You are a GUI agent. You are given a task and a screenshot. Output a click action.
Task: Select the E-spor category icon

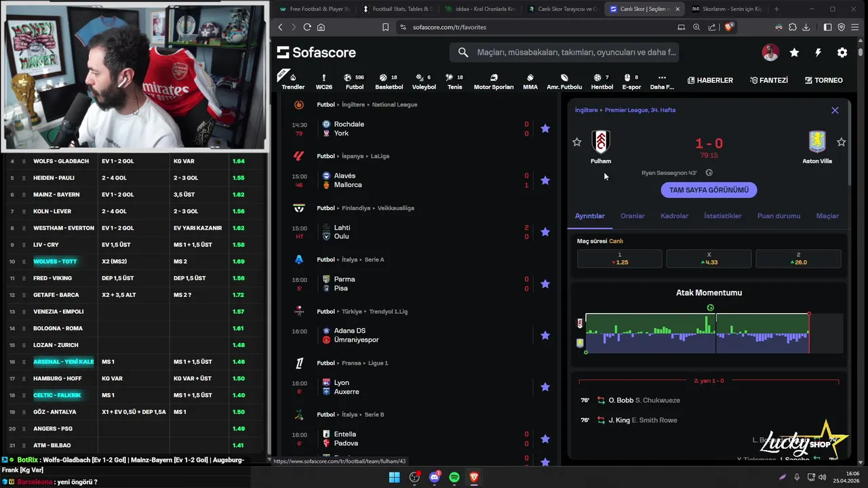631,81
